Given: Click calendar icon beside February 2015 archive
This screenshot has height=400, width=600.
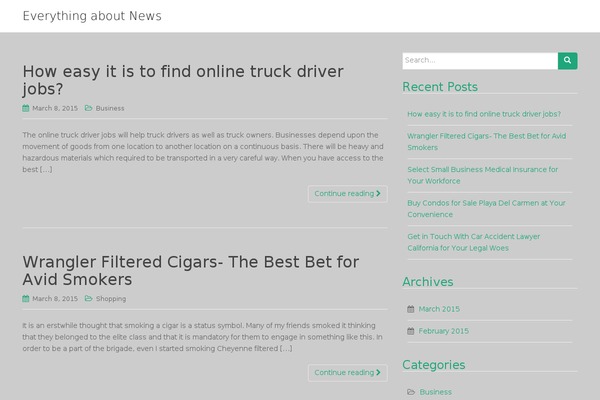Looking at the screenshot, I should coord(411,331).
